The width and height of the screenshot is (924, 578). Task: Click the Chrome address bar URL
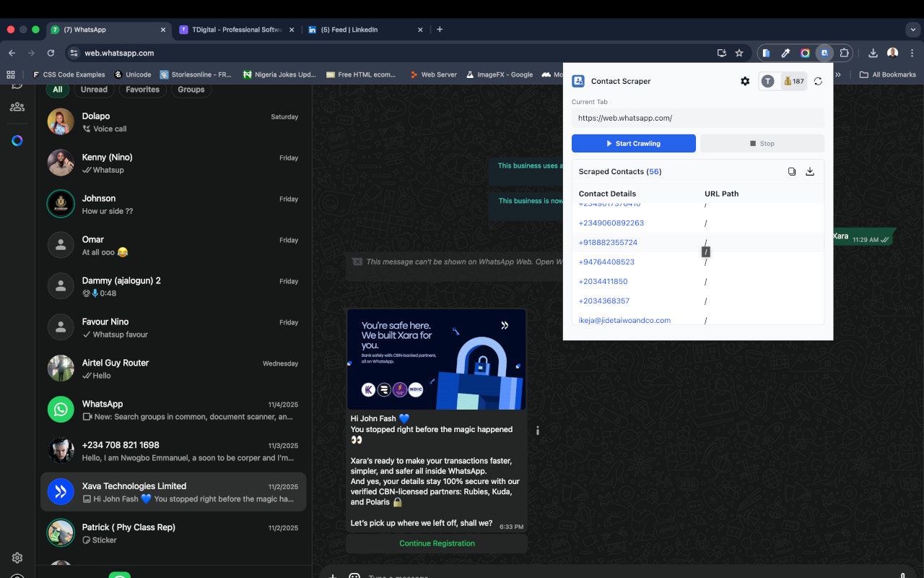point(119,53)
